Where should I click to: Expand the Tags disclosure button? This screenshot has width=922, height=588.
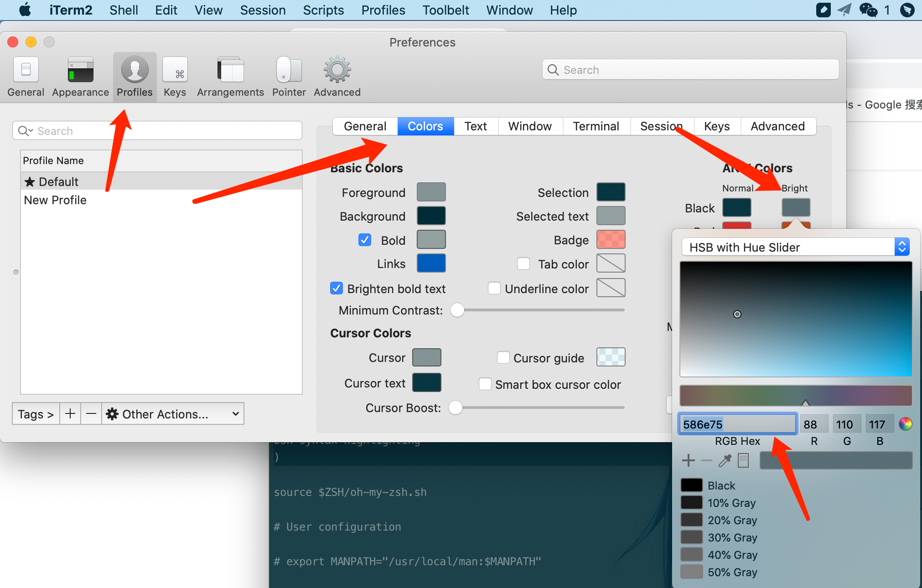coord(36,414)
